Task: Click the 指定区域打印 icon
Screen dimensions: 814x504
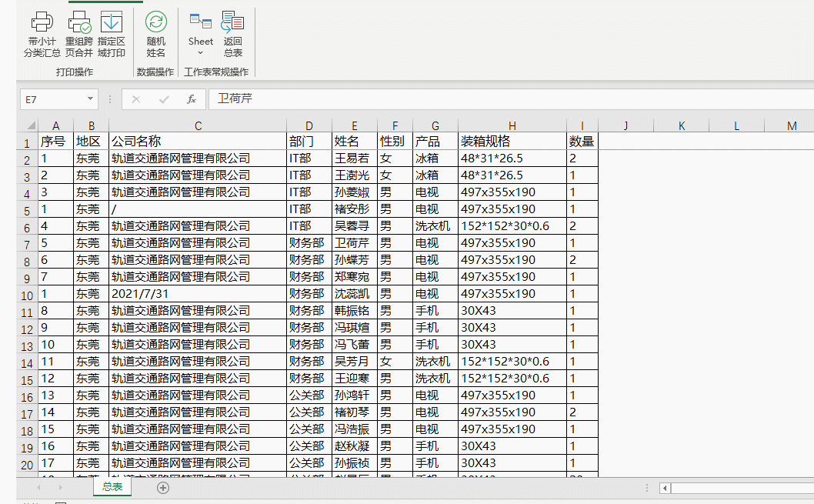Action: [111, 22]
